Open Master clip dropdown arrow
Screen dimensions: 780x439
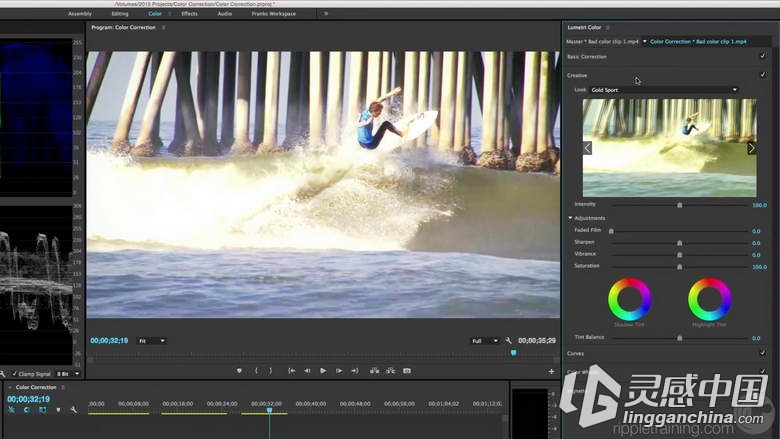pos(645,41)
